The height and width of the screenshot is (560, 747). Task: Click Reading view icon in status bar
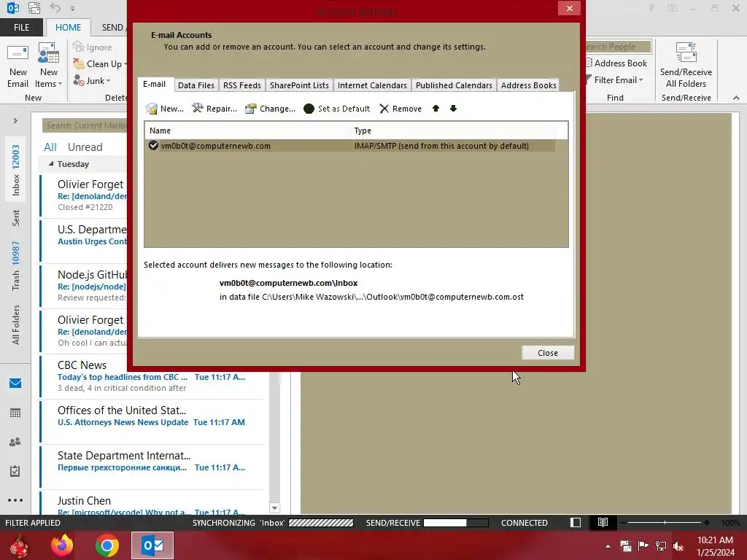click(603, 523)
